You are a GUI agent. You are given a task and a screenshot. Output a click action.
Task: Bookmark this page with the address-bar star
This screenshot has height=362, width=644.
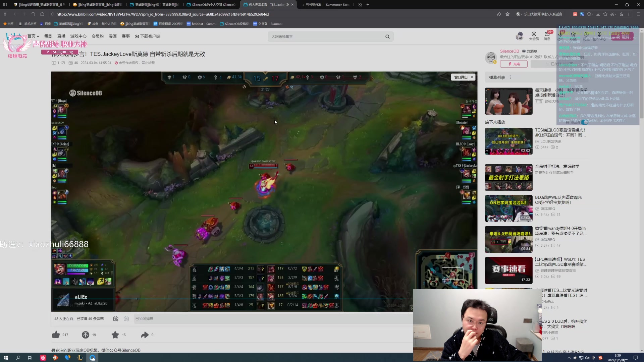tap(507, 14)
